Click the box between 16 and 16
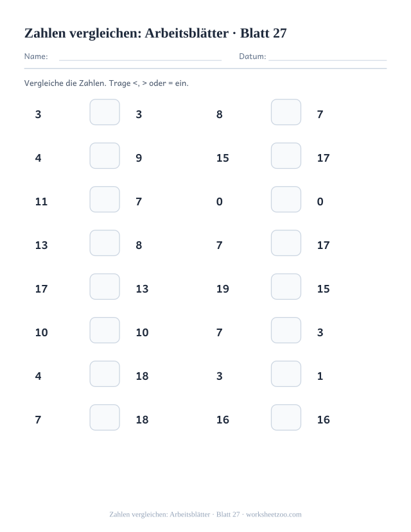The width and height of the screenshot is (411, 532). click(286, 417)
